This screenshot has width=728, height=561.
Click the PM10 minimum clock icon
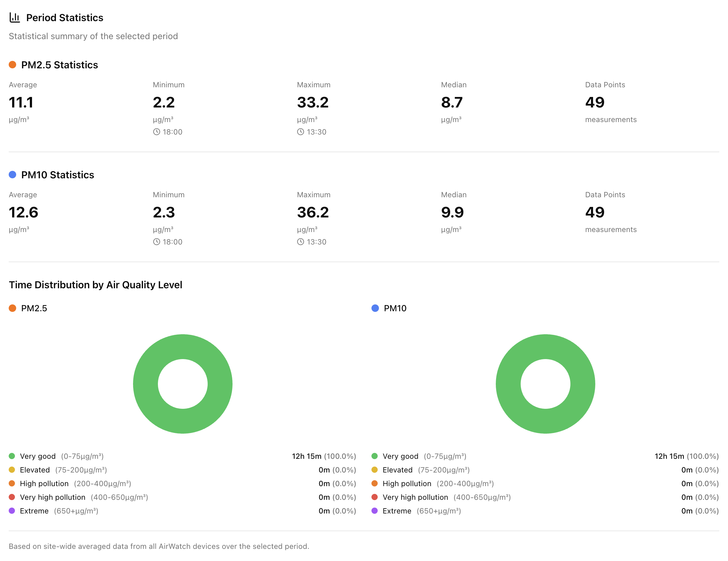pyautogui.click(x=156, y=242)
